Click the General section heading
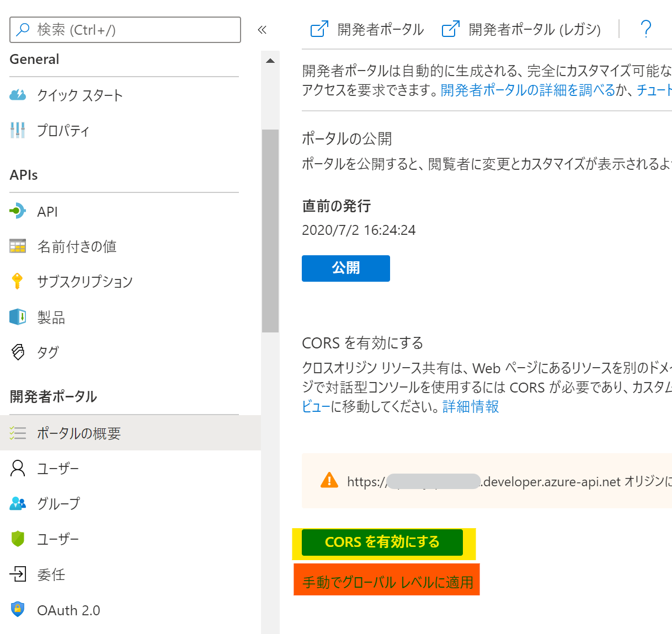 pos(34,59)
